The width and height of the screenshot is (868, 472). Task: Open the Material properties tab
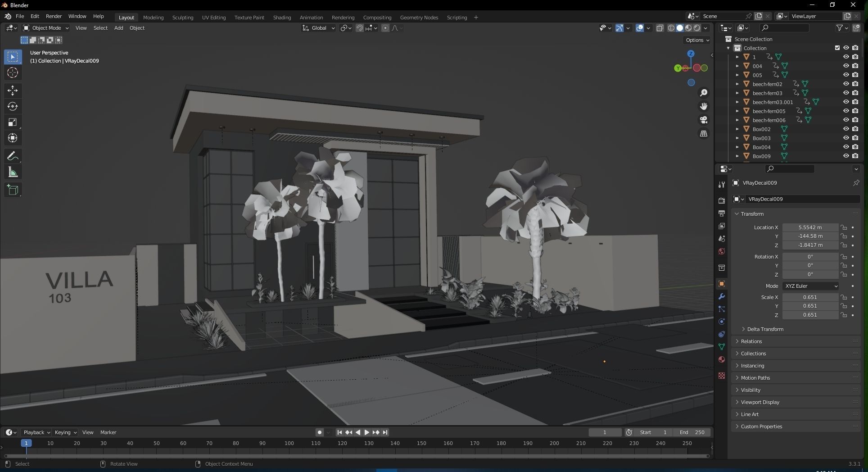point(722,359)
